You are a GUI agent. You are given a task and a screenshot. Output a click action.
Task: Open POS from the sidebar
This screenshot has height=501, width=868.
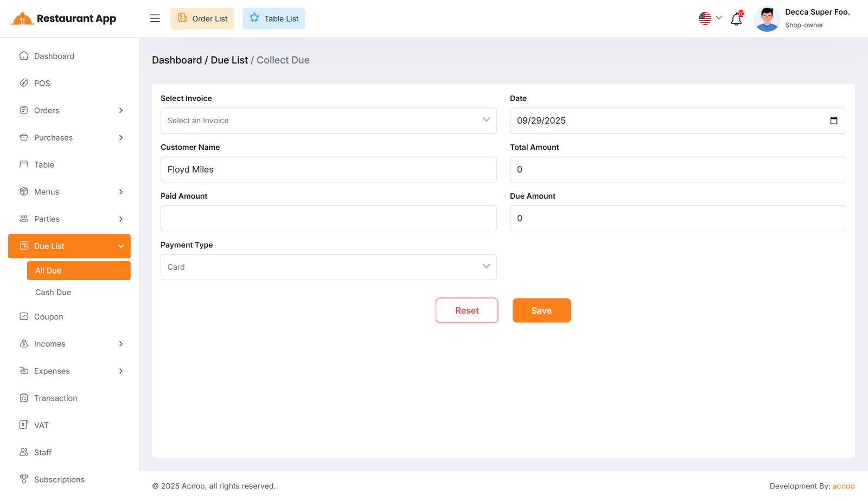42,83
